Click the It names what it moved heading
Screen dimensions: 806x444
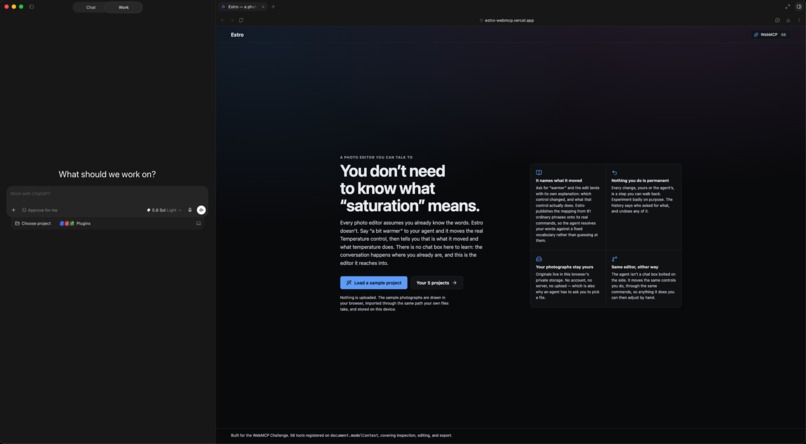click(x=559, y=181)
